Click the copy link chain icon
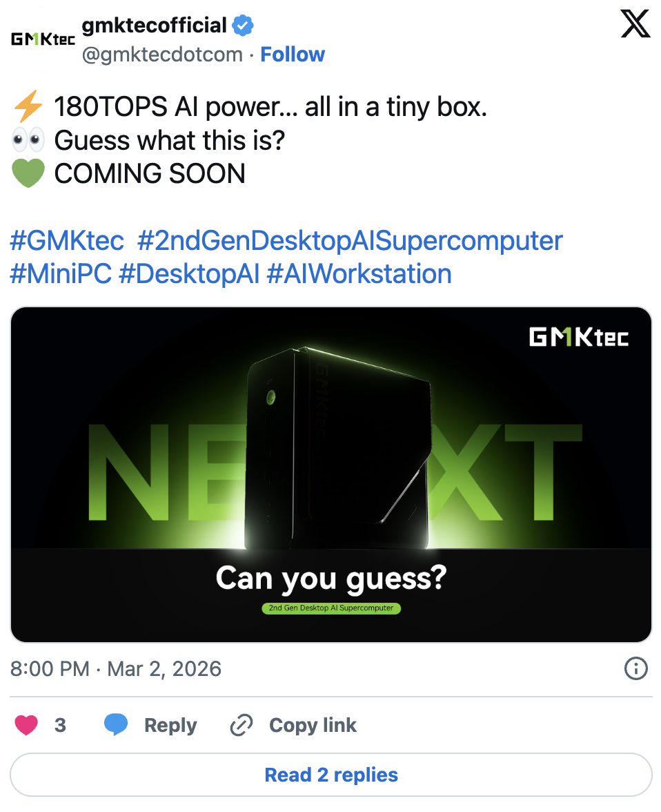Image resolution: width=661 pixels, height=812 pixels. tap(241, 725)
